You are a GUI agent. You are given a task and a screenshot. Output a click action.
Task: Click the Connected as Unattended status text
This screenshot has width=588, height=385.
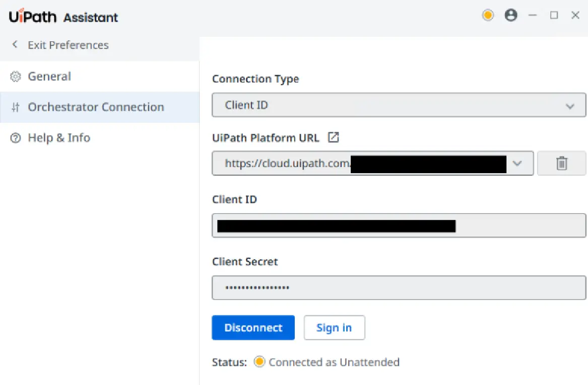(x=334, y=362)
